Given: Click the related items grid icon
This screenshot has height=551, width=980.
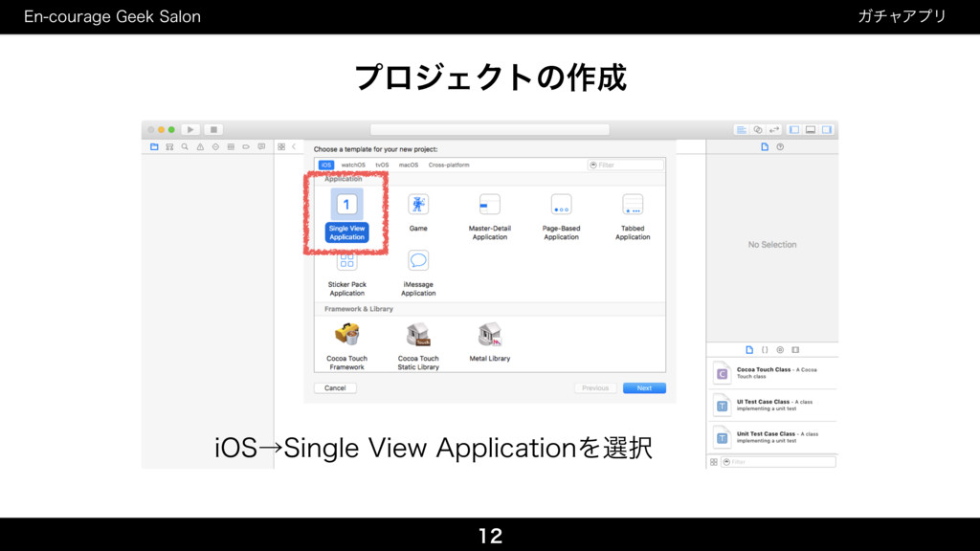Looking at the screenshot, I should tap(281, 146).
